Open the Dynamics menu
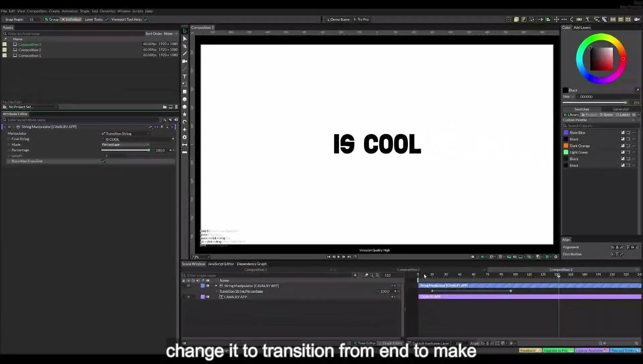Image resolution: width=643 pixels, height=364 pixels. point(108,11)
